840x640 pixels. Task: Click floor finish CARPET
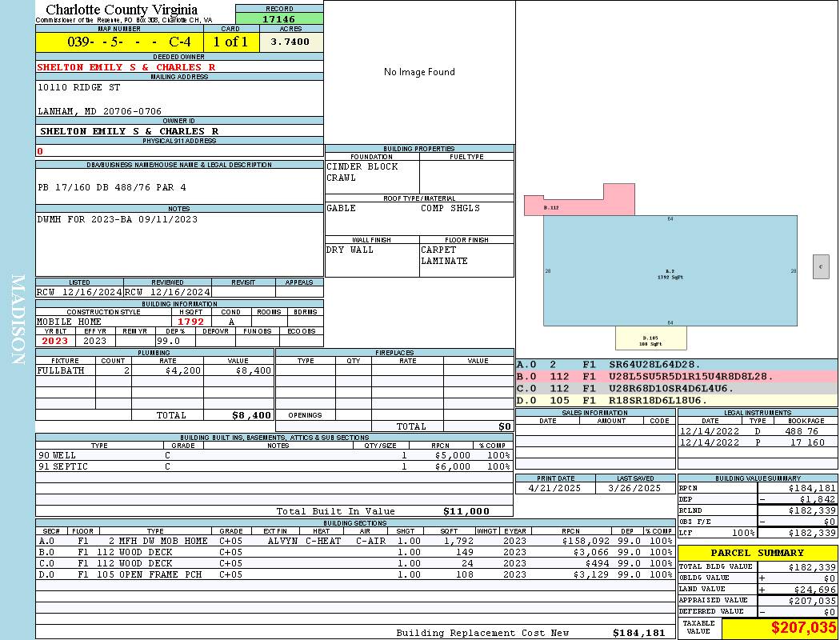tap(438, 250)
